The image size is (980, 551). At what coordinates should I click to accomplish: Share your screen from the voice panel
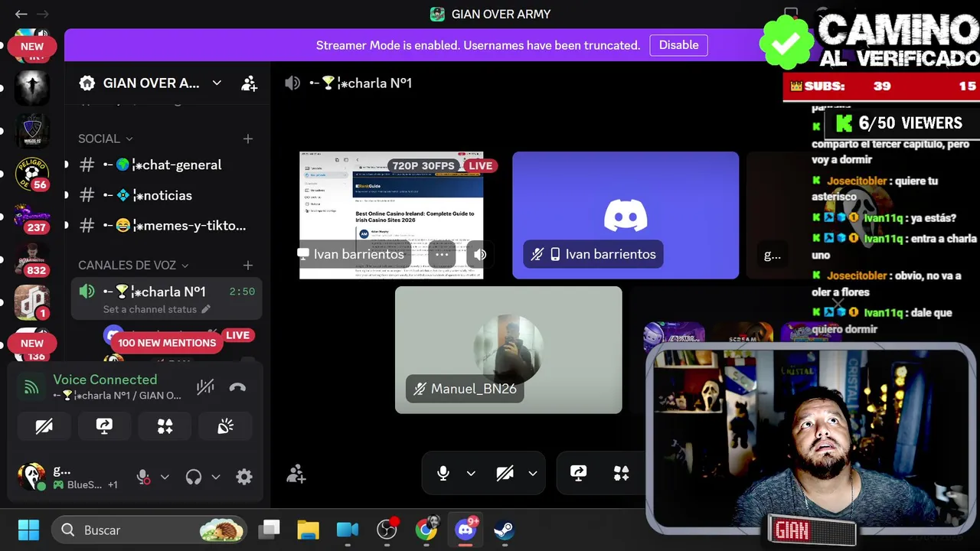pyautogui.click(x=104, y=427)
